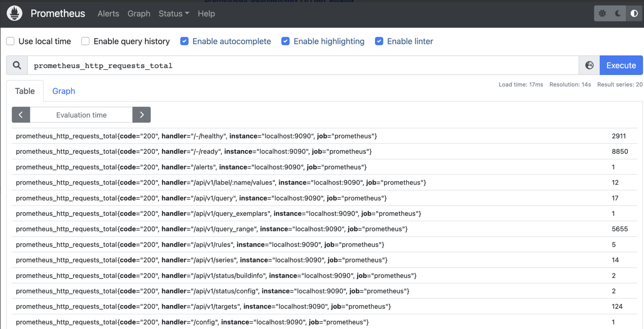The height and width of the screenshot is (329, 644).
Task: Click the value 5655
Action: 620,229
